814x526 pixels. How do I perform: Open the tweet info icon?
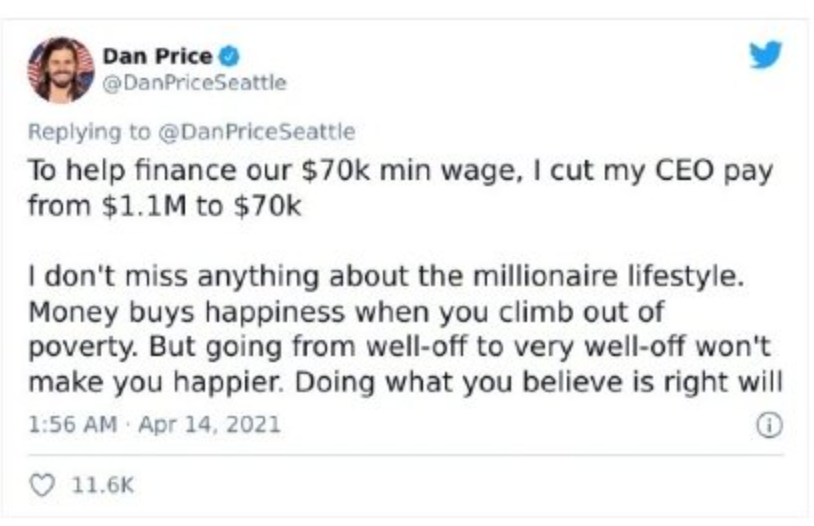coord(767,425)
